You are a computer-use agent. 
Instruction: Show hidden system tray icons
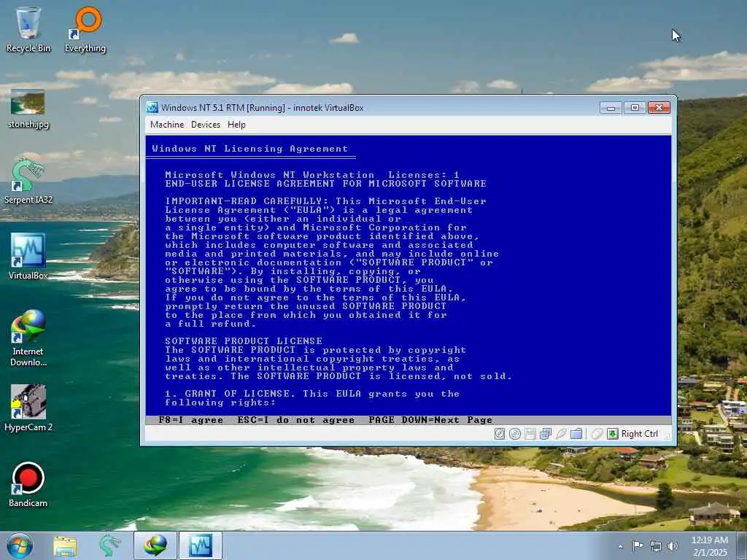click(620, 547)
